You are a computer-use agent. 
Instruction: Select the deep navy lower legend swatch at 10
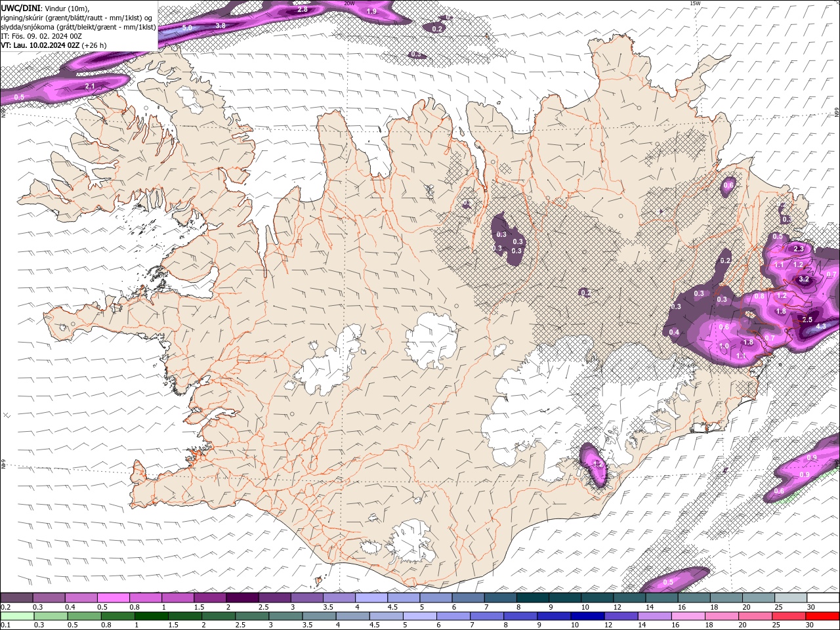587,616
